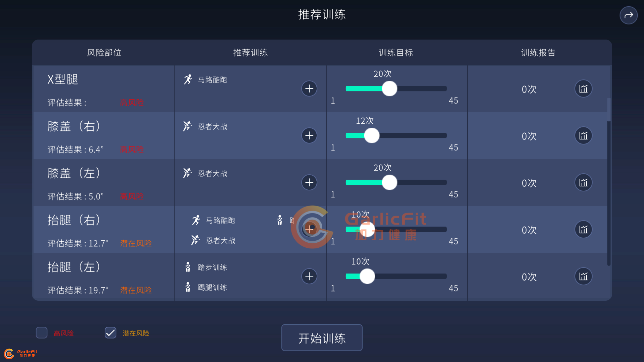Open training report chart for 抬腿（右）row
This screenshot has width=644, height=362.
pyautogui.click(x=583, y=230)
